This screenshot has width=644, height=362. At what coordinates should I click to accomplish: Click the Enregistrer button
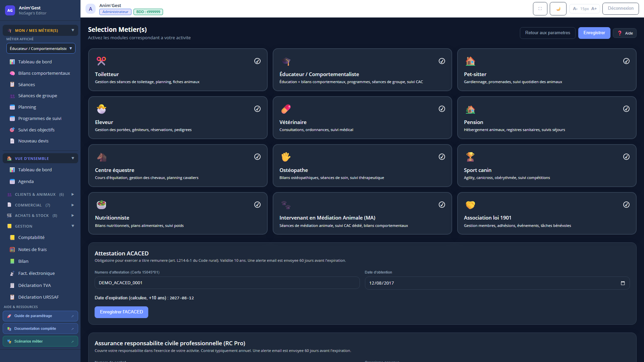(x=594, y=33)
